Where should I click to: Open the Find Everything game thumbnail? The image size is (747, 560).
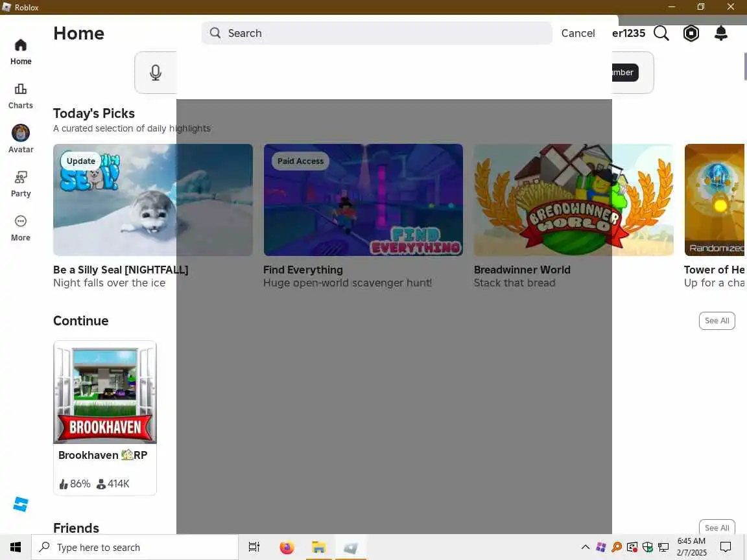pyautogui.click(x=363, y=200)
